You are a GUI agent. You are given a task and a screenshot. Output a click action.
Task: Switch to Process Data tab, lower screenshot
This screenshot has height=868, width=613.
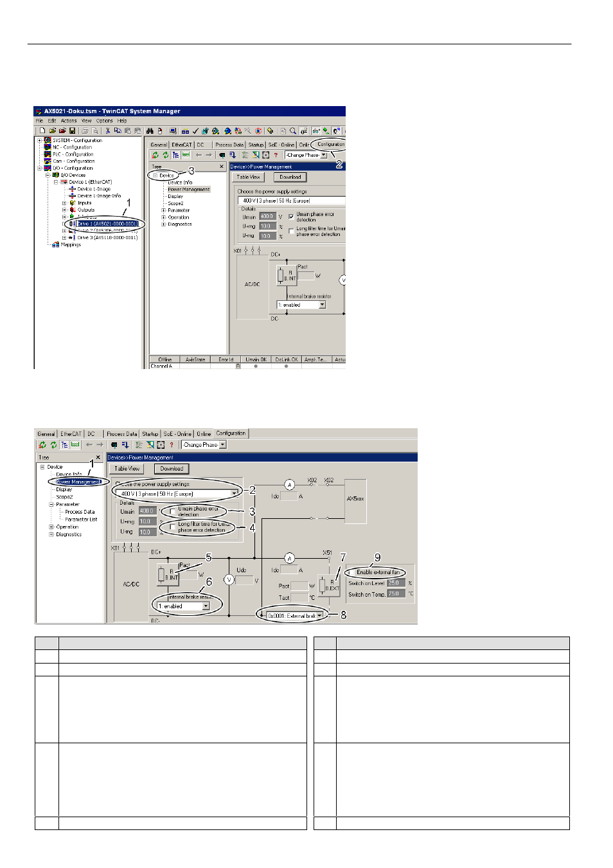pos(121,434)
